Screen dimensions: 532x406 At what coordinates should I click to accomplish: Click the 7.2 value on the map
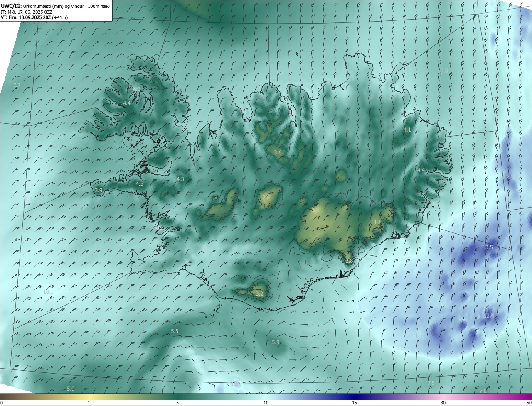point(17,85)
